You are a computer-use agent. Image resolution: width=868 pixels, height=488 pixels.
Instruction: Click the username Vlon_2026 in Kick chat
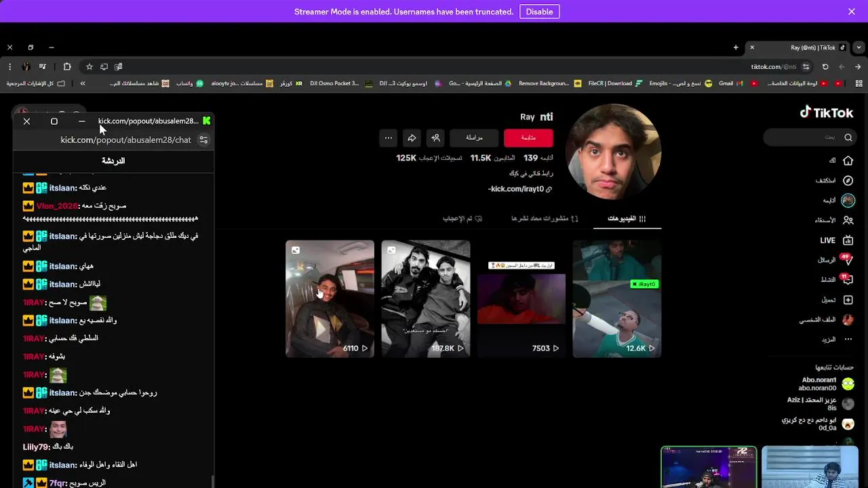point(57,205)
